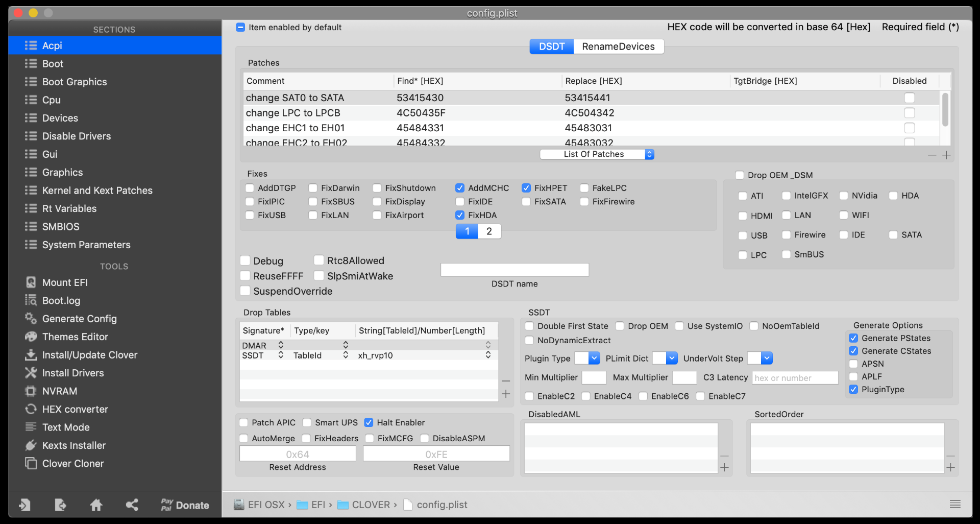Switch to the RenameDevices tab

[618, 46]
